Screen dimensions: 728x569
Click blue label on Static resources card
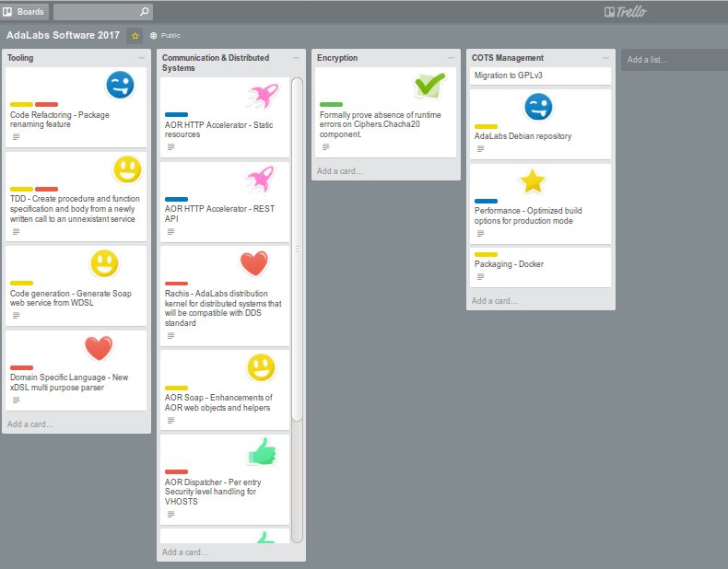pos(176,114)
